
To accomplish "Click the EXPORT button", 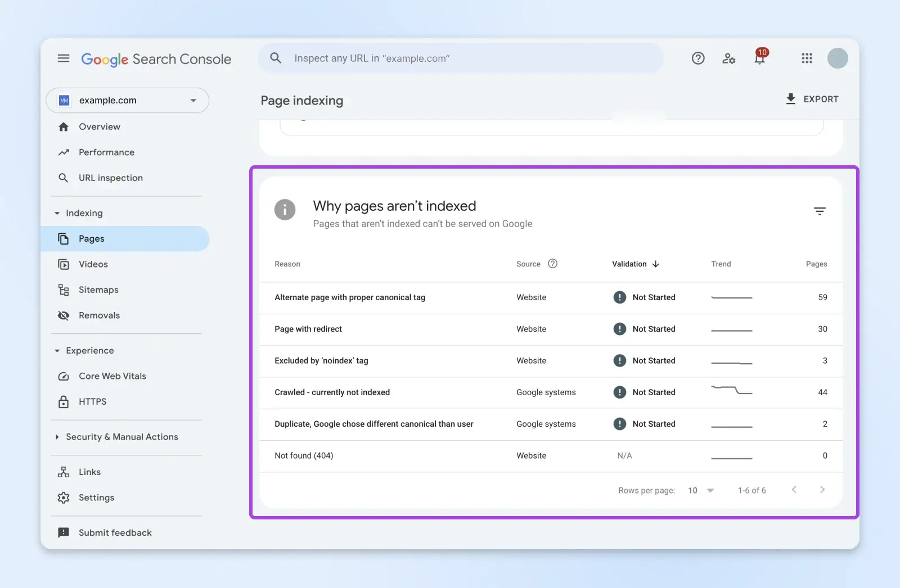I will point(812,99).
